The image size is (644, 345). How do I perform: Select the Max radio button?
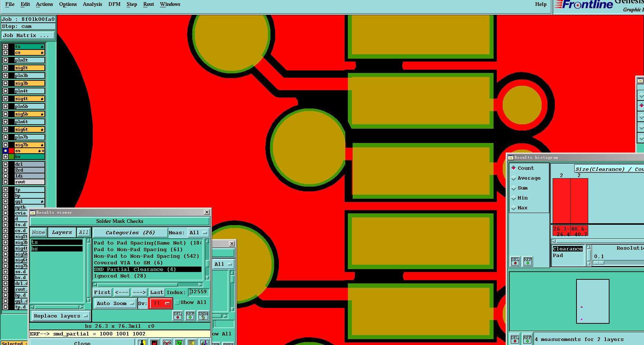tap(514, 208)
